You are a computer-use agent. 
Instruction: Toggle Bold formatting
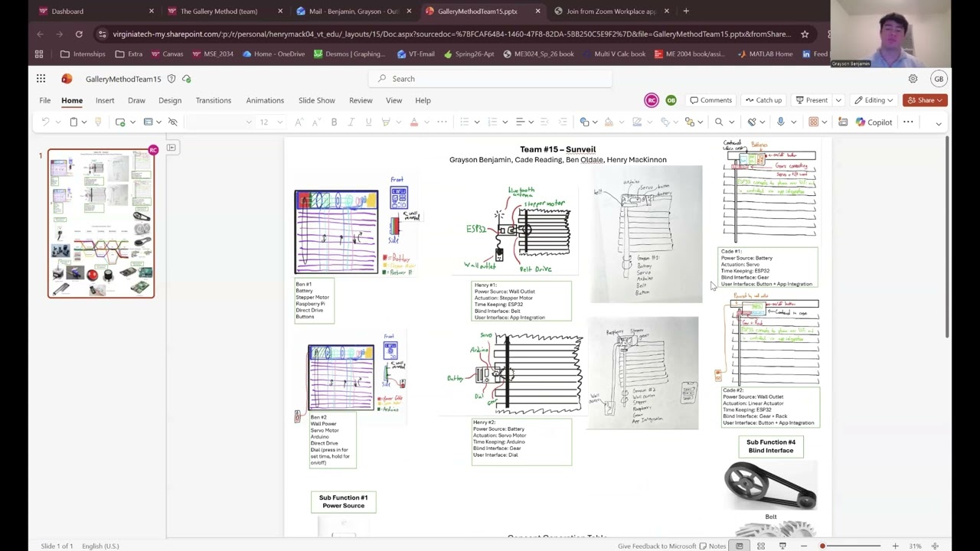(334, 122)
